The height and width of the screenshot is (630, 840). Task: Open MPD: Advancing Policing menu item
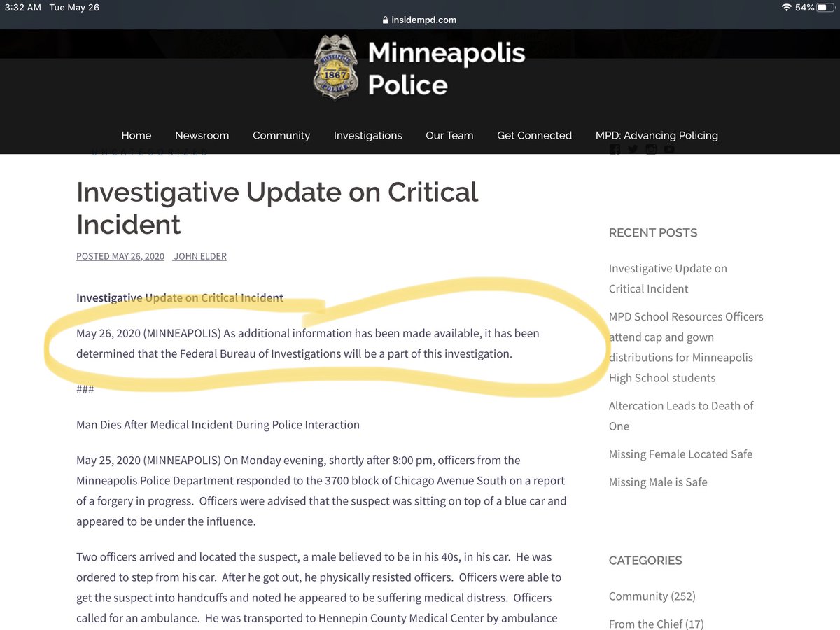click(657, 135)
